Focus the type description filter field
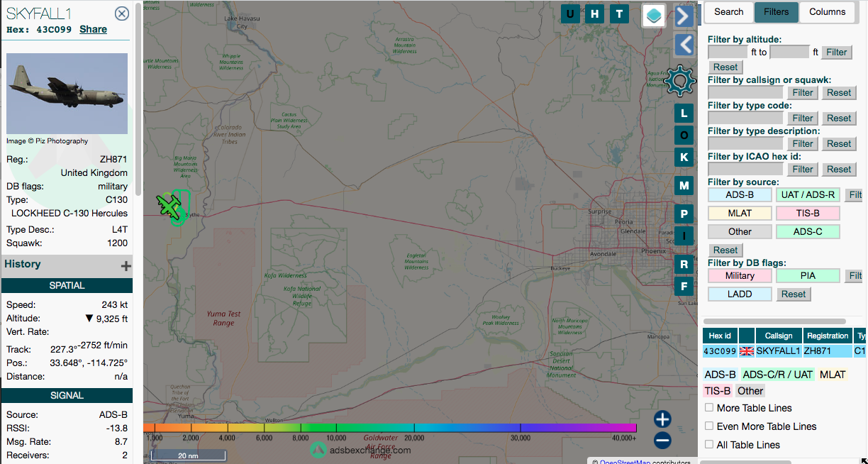The image size is (868, 464). click(x=745, y=143)
